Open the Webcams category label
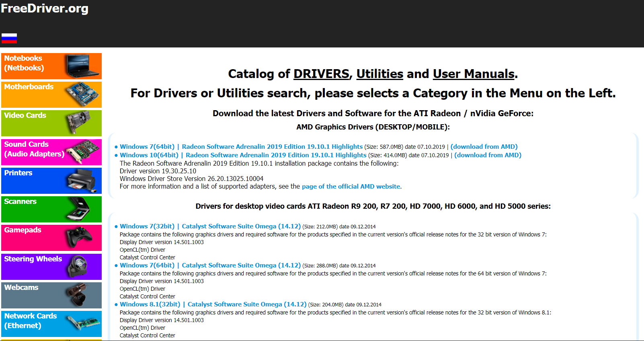 click(x=21, y=288)
